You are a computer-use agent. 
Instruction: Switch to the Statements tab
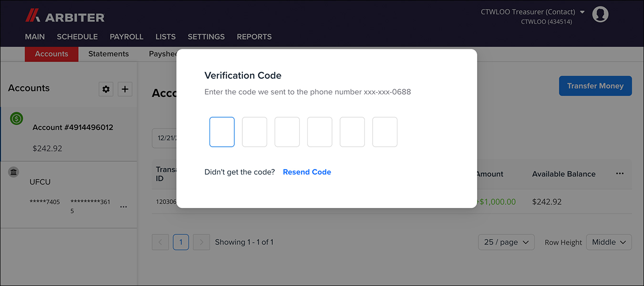tap(108, 54)
